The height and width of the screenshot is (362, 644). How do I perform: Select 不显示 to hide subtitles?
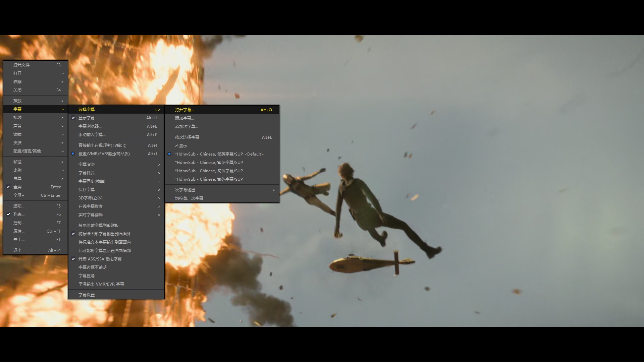181,146
